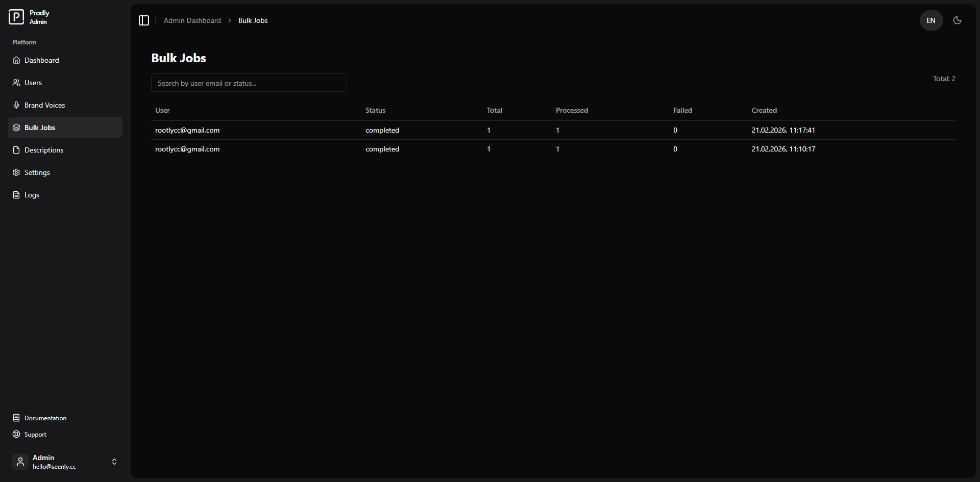Switch to dark/light mode moon icon
Screen dimensions: 980x482
pyautogui.click(x=957, y=20)
